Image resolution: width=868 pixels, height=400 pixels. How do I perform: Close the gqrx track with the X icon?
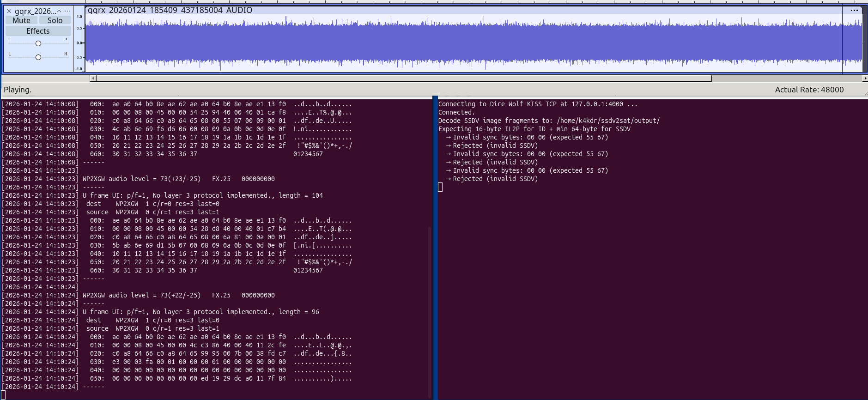pyautogui.click(x=9, y=11)
